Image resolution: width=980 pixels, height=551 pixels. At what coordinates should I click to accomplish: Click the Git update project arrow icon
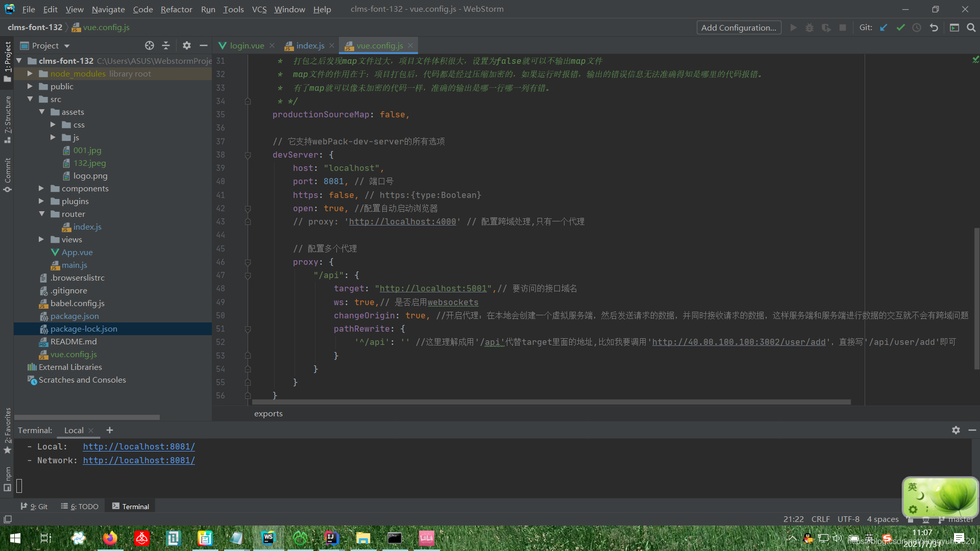[x=884, y=28]
